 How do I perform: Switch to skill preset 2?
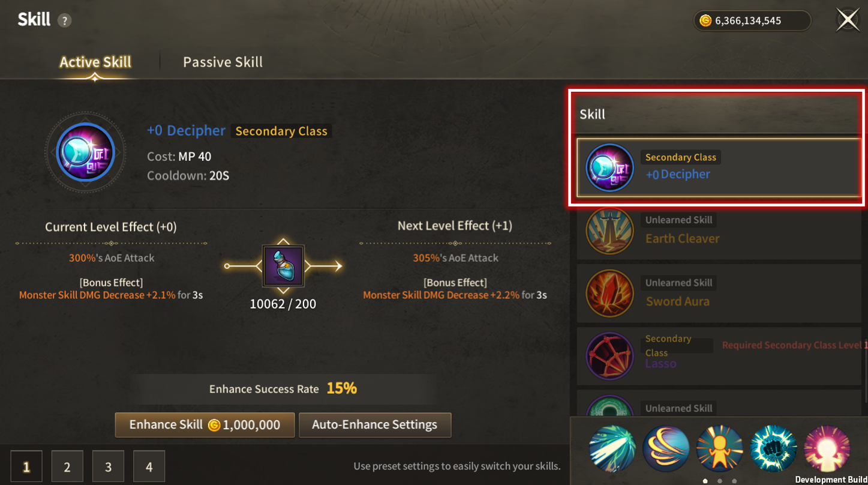pos(67,466)
